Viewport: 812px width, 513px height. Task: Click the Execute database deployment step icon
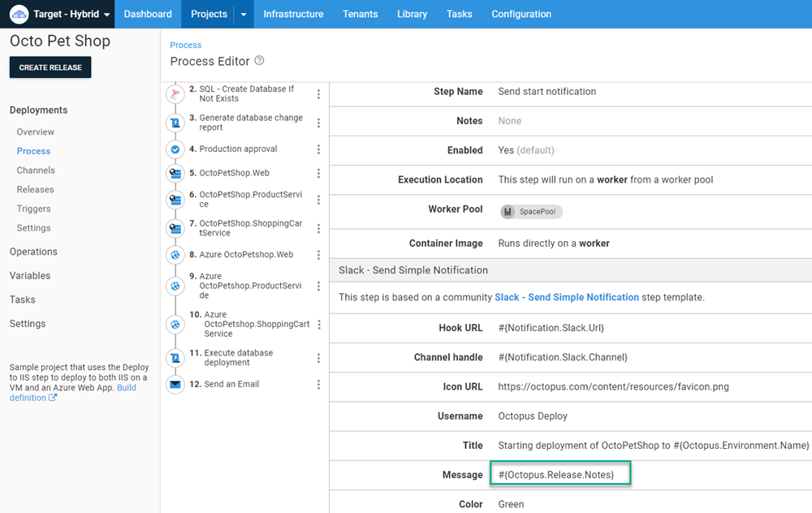175,356
